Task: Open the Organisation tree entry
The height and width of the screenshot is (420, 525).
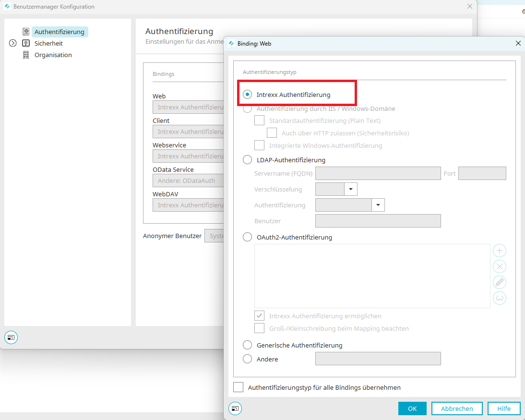Action: (53, 55)
